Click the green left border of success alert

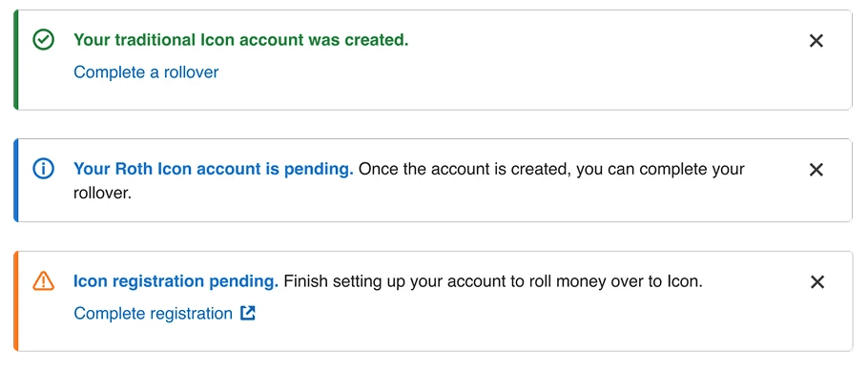[x=16, y=60]
